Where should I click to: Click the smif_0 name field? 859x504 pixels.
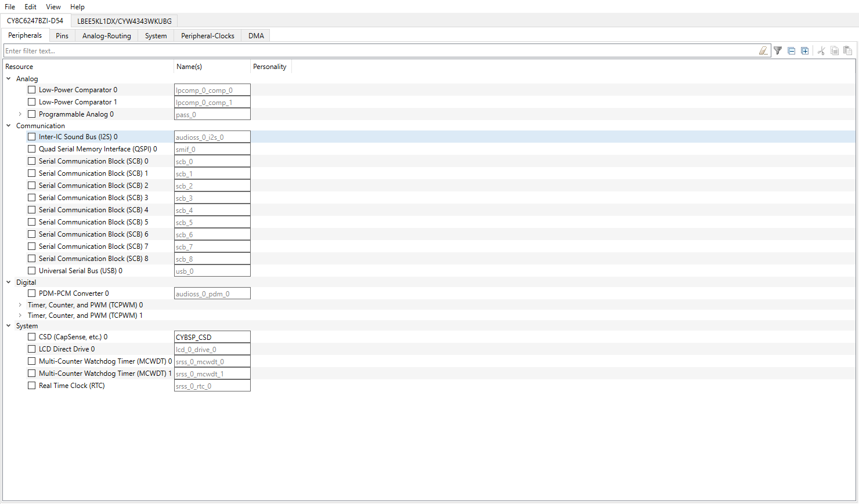click(212, 149)
